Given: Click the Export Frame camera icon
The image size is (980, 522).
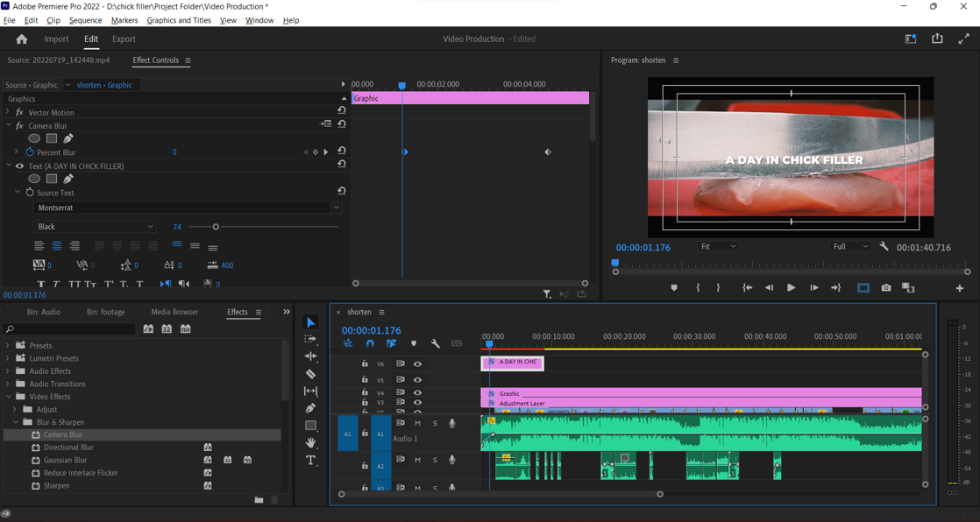Looking at the screenshot, I should [886, 288].
